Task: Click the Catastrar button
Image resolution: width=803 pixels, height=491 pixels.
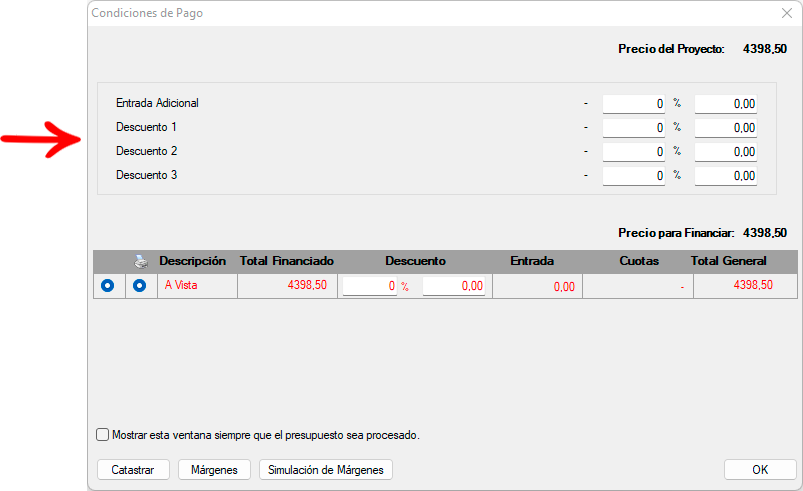Action: (133, 469)
